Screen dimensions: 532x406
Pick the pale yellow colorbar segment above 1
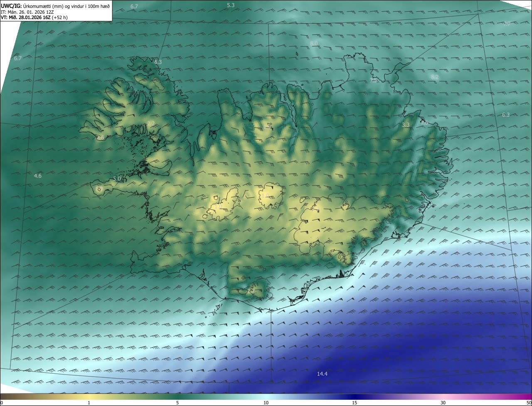pos(89,397)
